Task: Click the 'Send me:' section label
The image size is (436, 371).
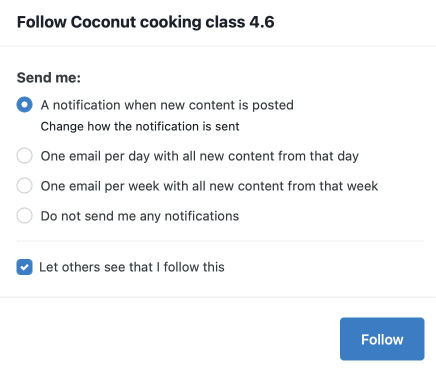Action: (x=49, y=78)
